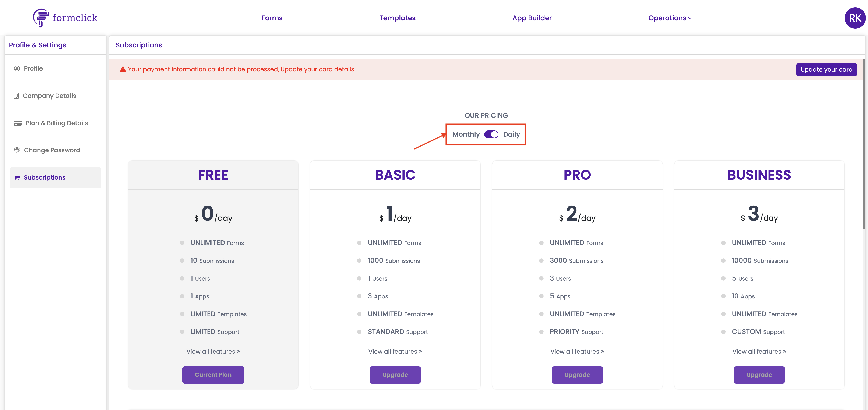Screen dimensions: 868x410
Task: Click the '3000 Submissions' feature text
Action: [576, 260]
